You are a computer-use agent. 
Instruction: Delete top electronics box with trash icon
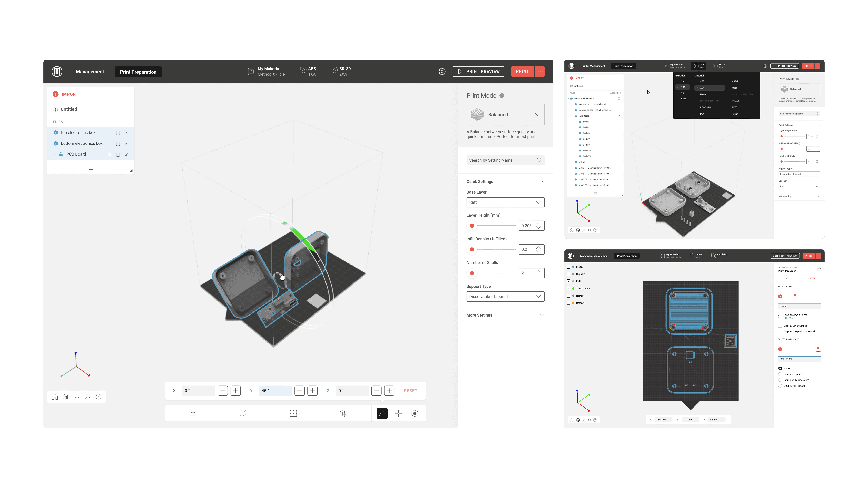pos(118,133)
